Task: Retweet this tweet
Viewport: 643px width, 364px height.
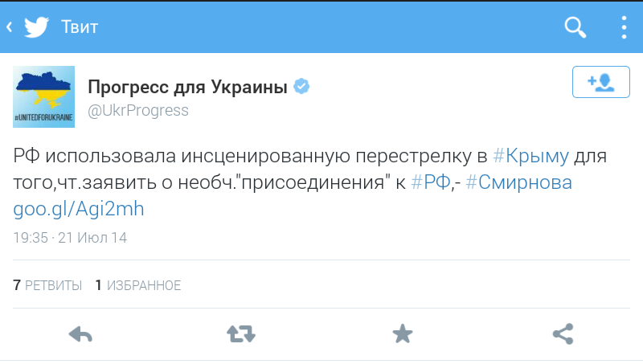Action: coord(240,333)
